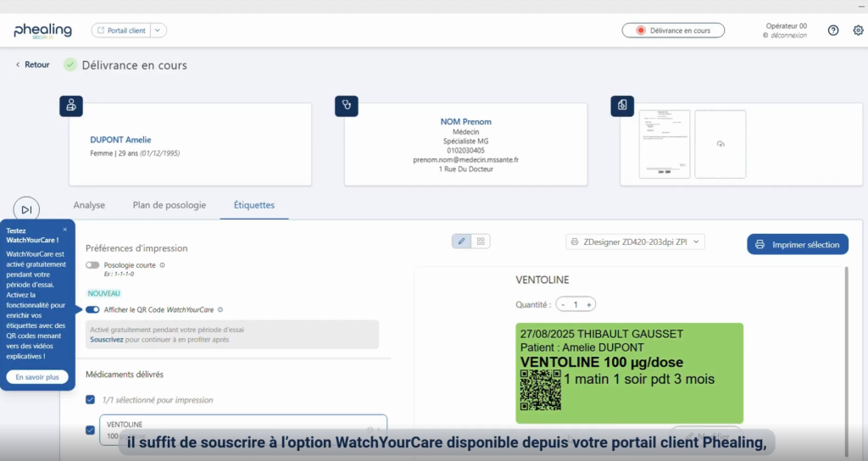Switch to Plan de posologie tab
The image size is (868, 461).
tap(169, 205)
